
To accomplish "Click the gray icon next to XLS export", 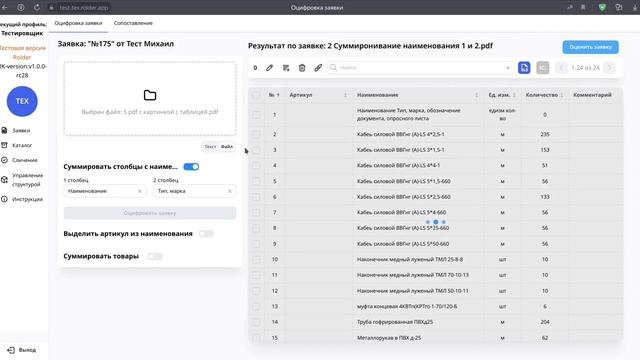I will coord(542,68).
